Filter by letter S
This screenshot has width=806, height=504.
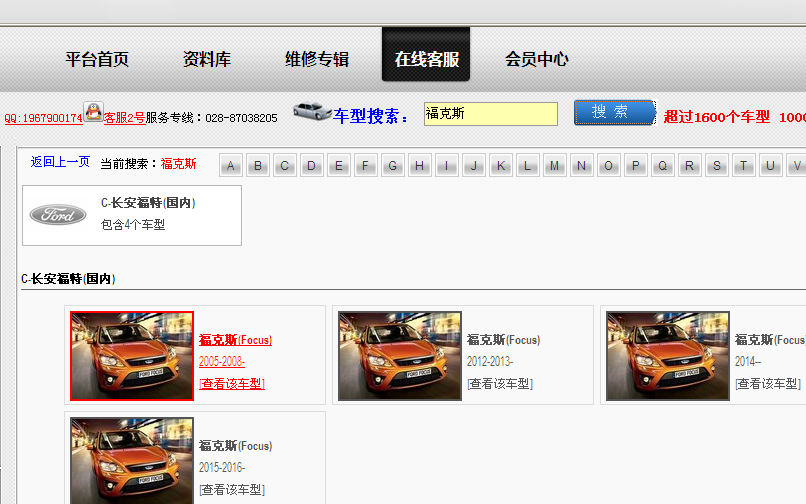click(717, 166)
